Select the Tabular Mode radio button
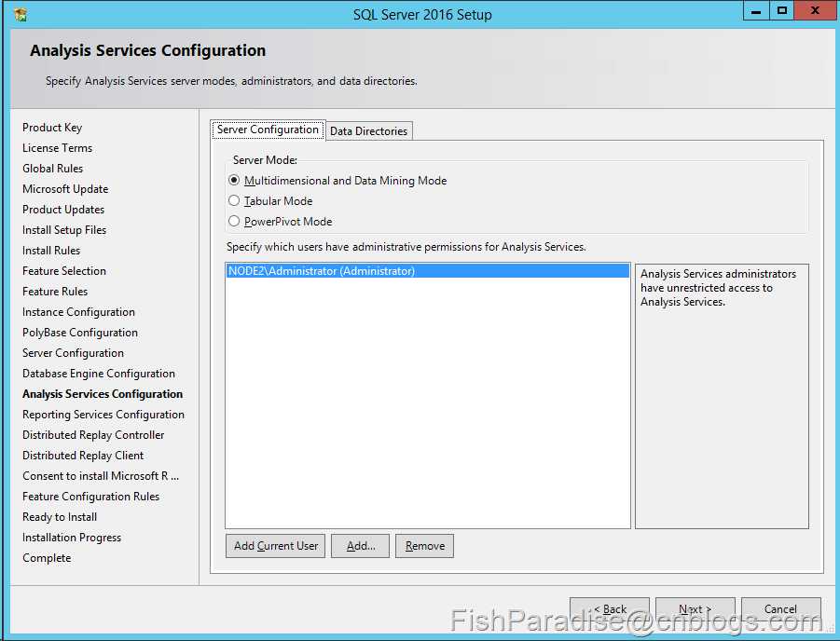Screen dimensions: 840x641 click(x=234, y=201)
